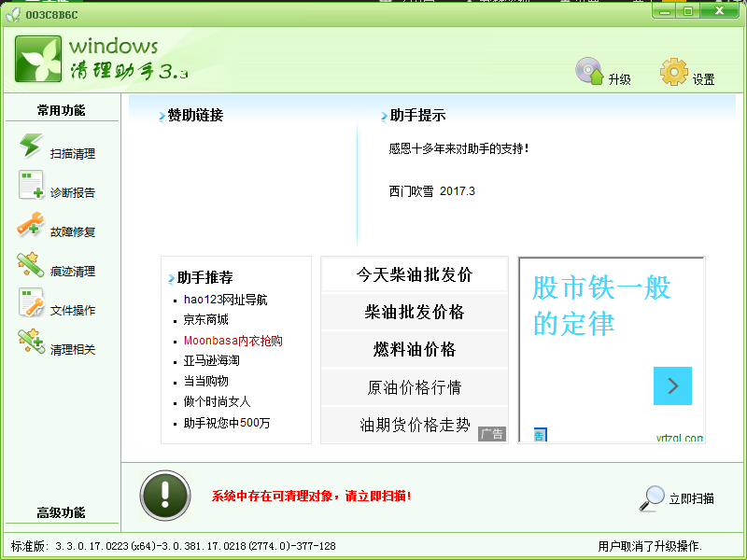
Task: Open the 今天柴油批发价 ad entry
Action: click(x=414, y=274)
